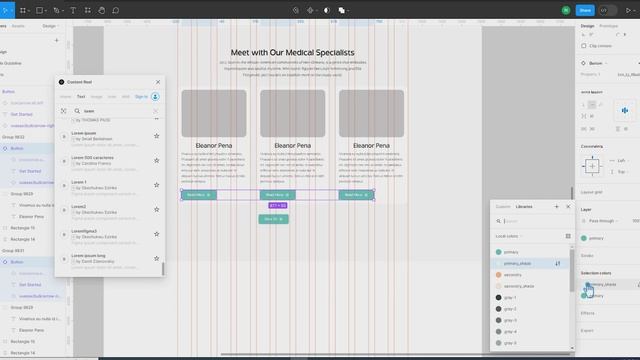Open the Pass through blend mode dropdown
The width and height of the screenshot is (640, 360).
click(x=603, y=221)
